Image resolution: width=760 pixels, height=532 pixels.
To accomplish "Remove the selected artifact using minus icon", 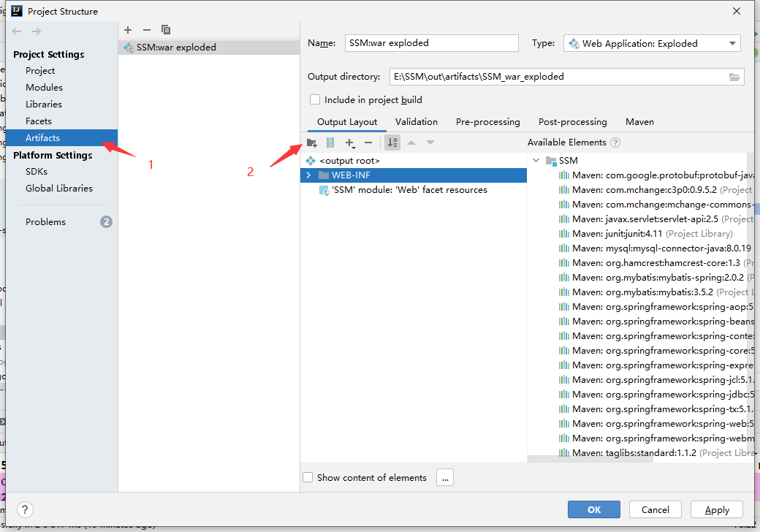I will click(x=145, y=29).
